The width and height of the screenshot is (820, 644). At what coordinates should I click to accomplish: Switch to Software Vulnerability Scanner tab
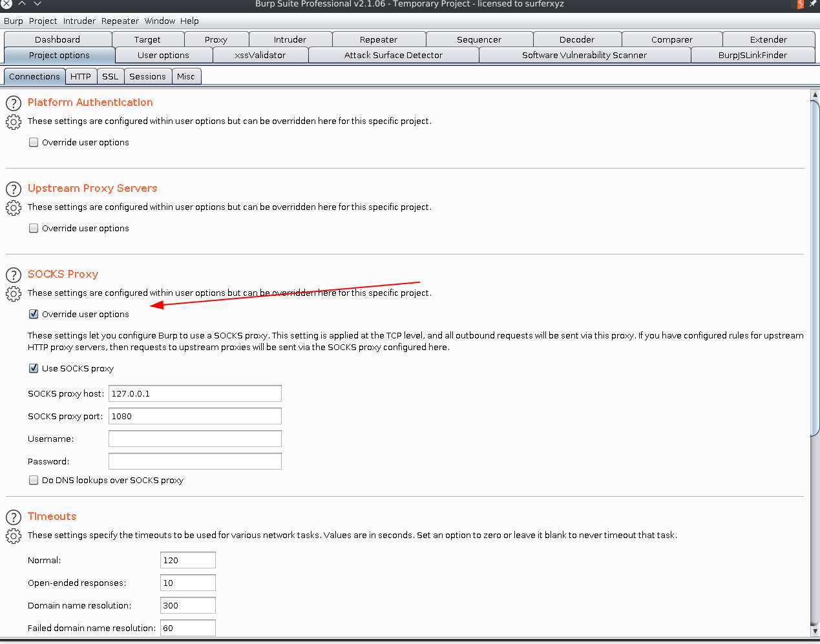coord(584,55)
